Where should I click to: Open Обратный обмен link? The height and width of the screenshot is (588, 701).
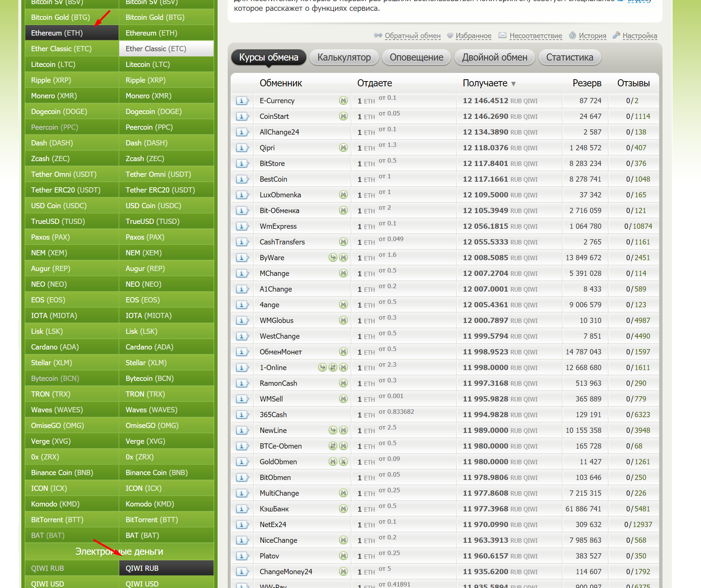[413, 36]
